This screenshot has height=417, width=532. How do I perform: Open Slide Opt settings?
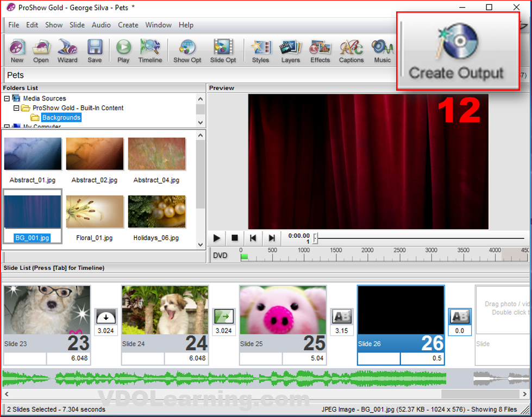pyautogui.click(x=223, y=51)
